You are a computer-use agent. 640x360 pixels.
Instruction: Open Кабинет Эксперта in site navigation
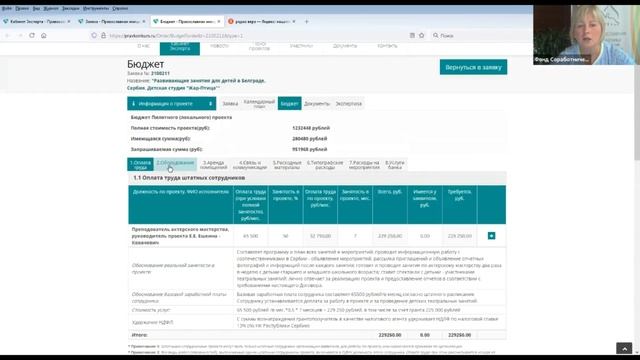click(180, 48)
